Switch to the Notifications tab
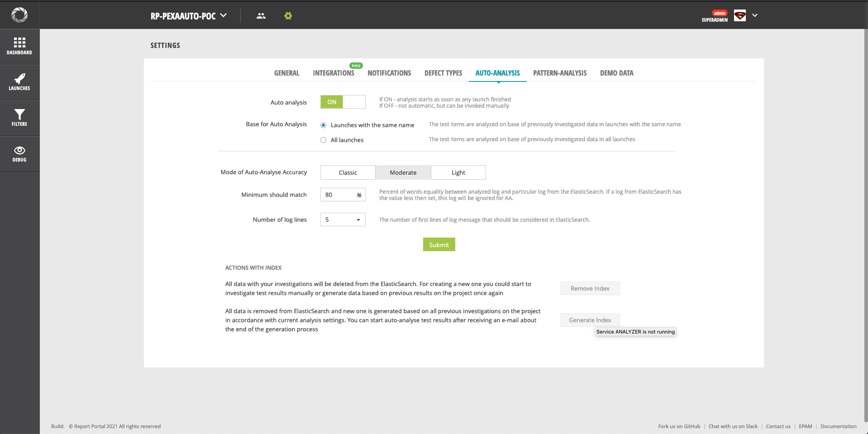Image resolution: width=868 pixels, height=434 pixels. [389, 73]
